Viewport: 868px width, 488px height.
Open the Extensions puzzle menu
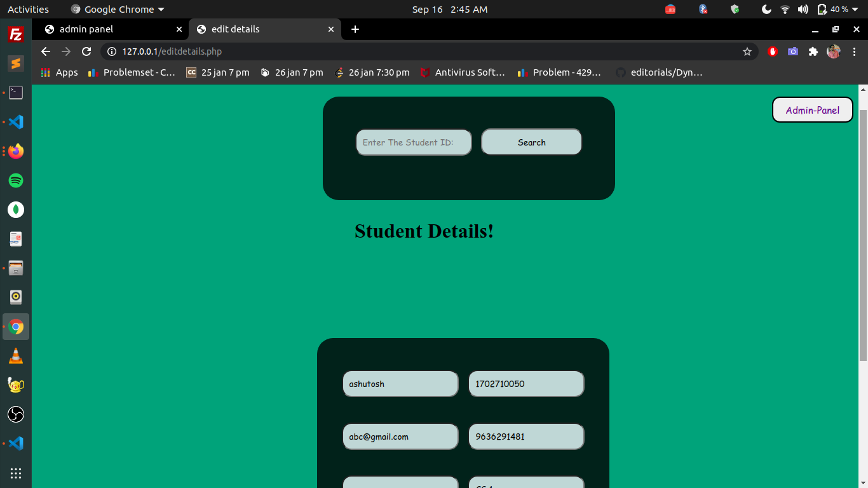pos(813,51)
